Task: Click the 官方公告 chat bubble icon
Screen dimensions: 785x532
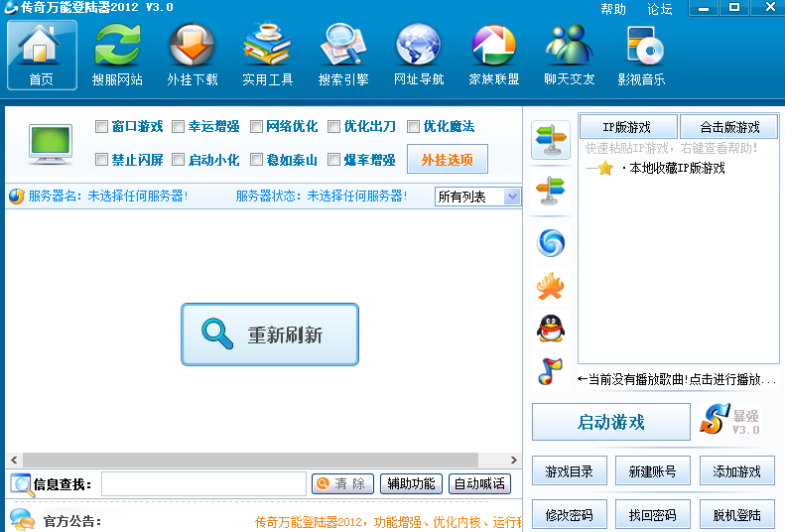Action: (22, 520)
